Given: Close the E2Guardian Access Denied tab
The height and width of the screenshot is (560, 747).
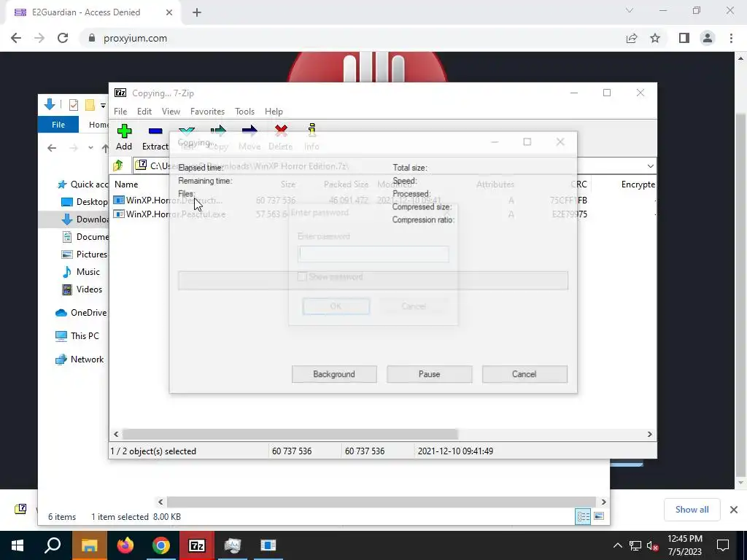Looking at the screenshot, I should tap(169, 12).
